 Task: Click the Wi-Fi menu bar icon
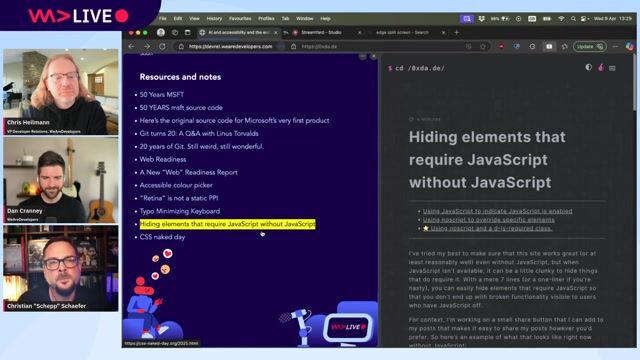(562, 19)
